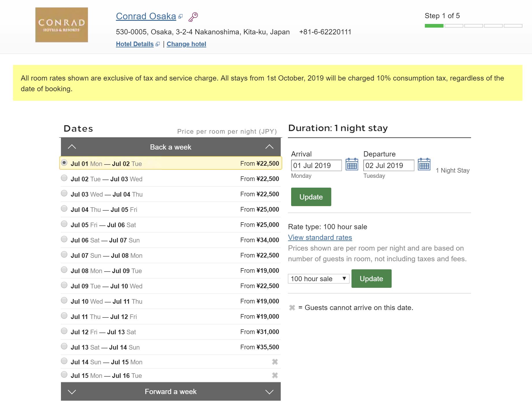Screen dimensions: 532x405
Task: Click the From ¥35,500 price
Action: [x=260, y=347]
